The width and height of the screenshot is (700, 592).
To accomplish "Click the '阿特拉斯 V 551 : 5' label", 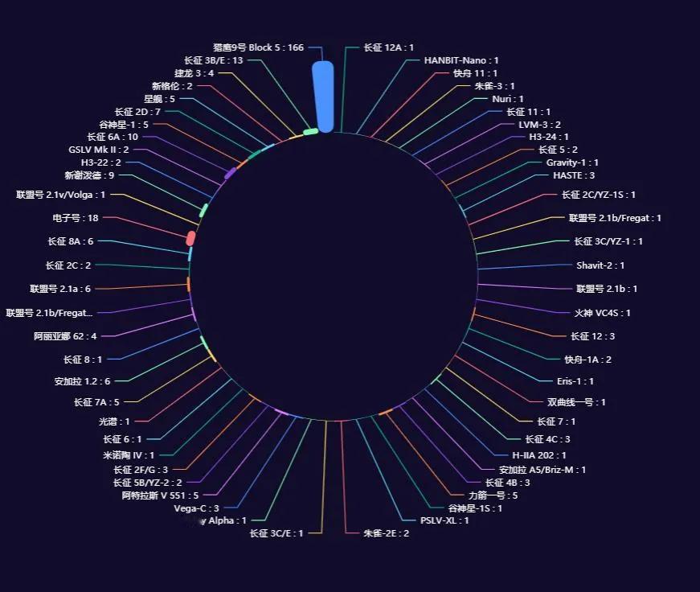I will (160, 495).
